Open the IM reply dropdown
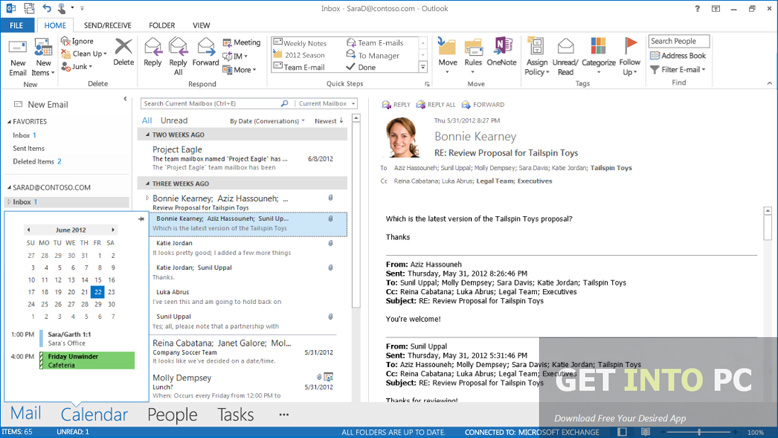Screen dimensions: 778x438 pos(235,56)
